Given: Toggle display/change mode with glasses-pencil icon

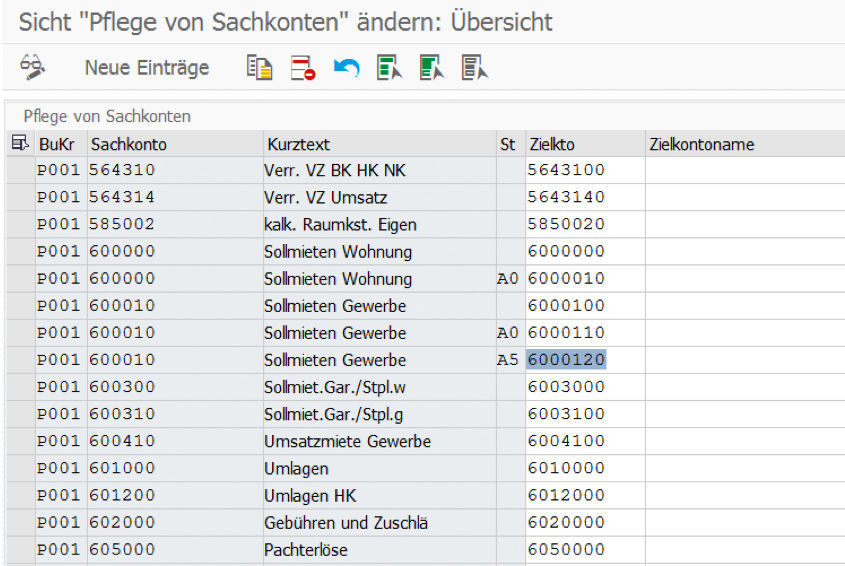Looking at the screenshot, I should click(33, 68).
